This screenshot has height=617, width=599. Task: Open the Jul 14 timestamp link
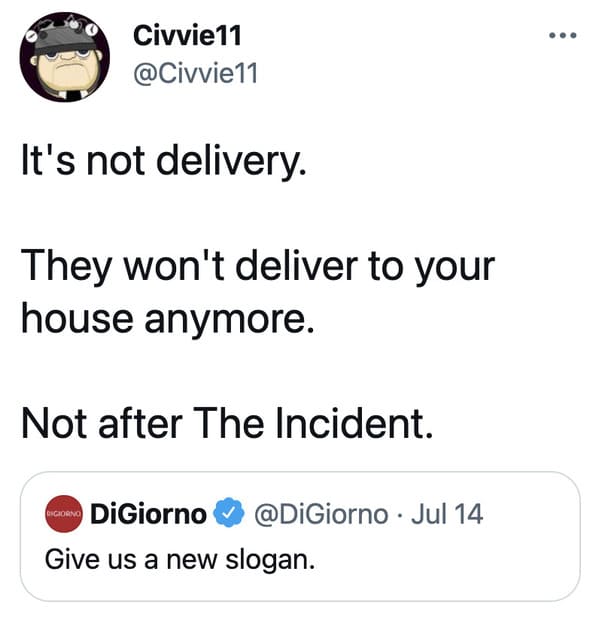click(447, 514)
